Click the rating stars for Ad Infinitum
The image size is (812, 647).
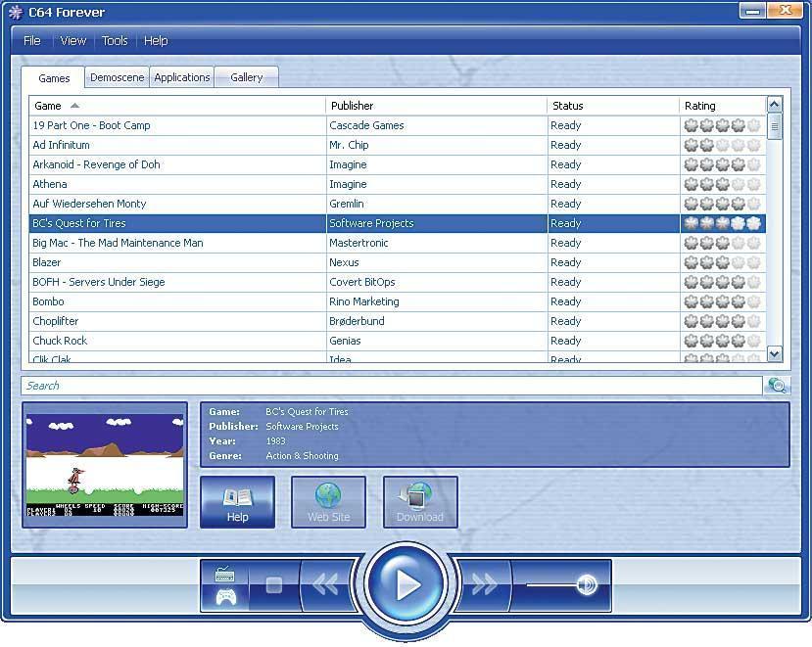[x=723, y=145]
